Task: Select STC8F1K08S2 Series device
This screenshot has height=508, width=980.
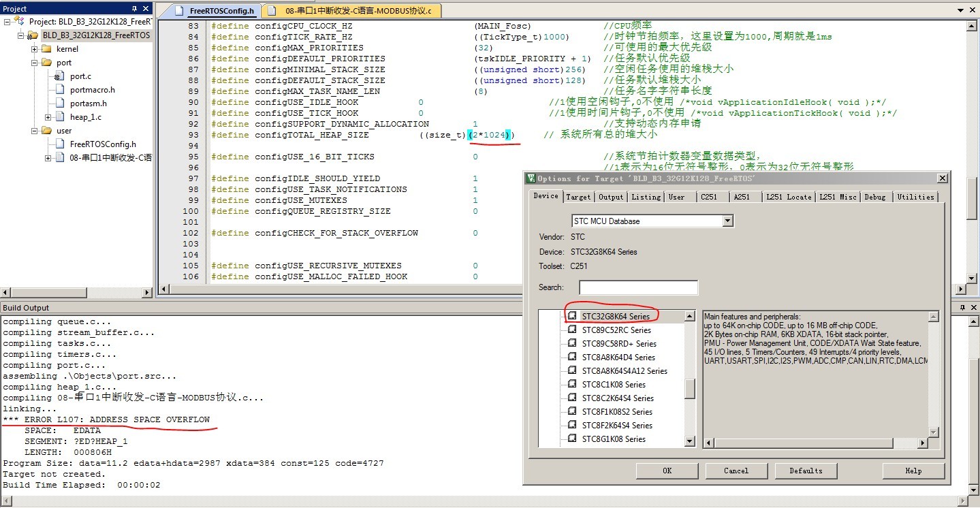Action: coord(617,412)
